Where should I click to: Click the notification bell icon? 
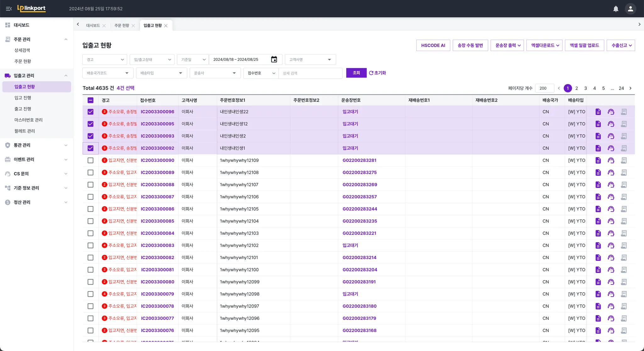(x=616, y=9)
